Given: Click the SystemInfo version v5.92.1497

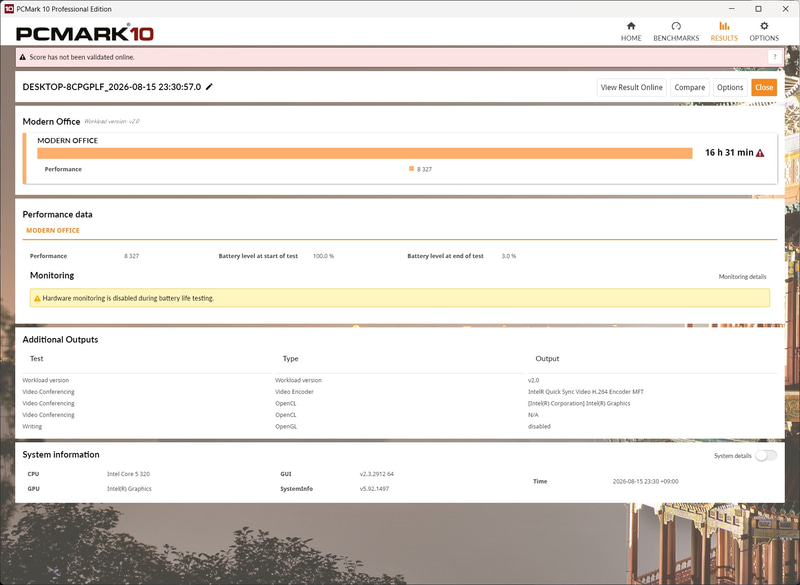Looking at the screenshot, I should pos(374,489).
